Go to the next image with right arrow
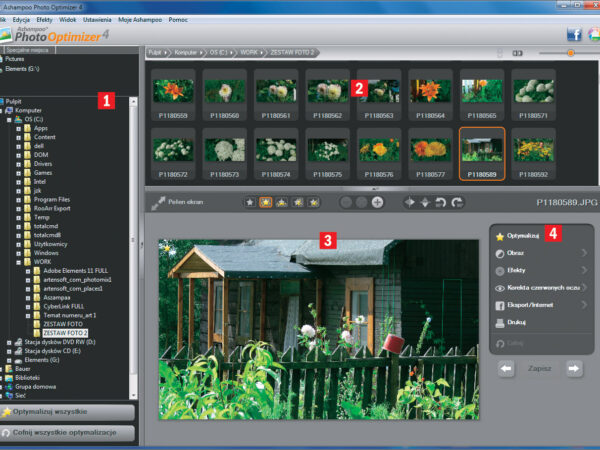 pos(575,368)
